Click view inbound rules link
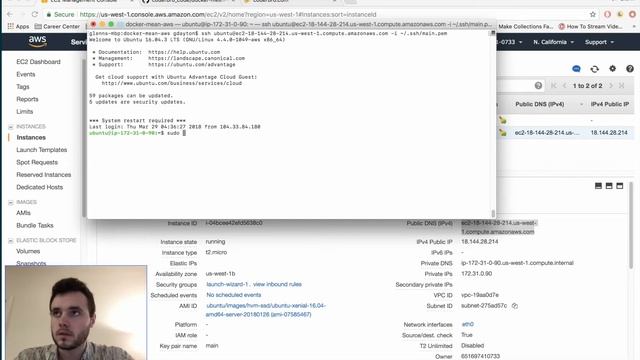The height and width of the screenshot is (360, 640). [277, 284]
